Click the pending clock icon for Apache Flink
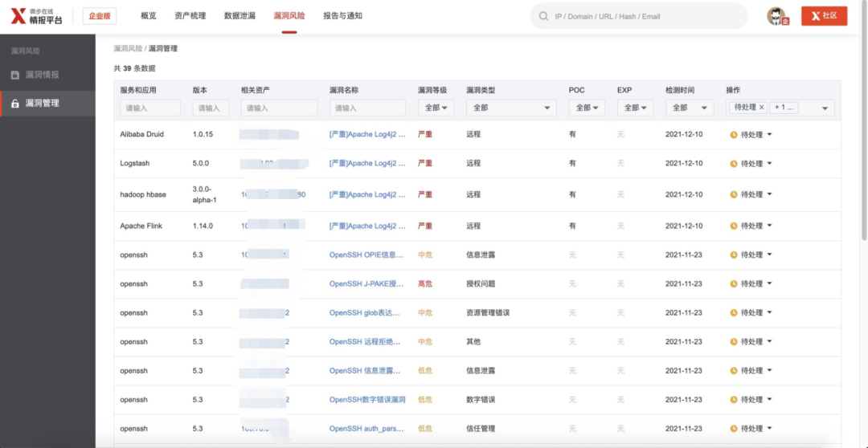Screen dimensions: 868x448 734,226
